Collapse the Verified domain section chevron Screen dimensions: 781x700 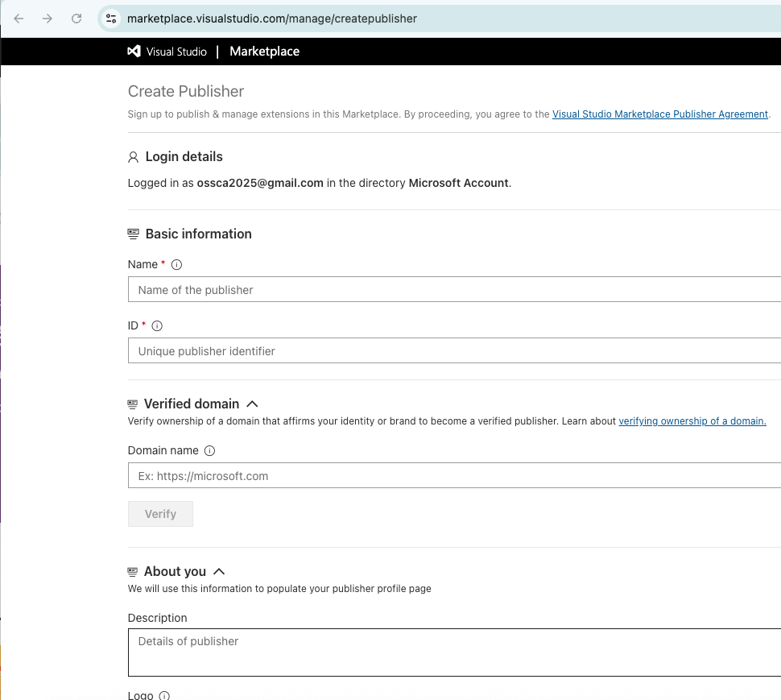(253, 404)
